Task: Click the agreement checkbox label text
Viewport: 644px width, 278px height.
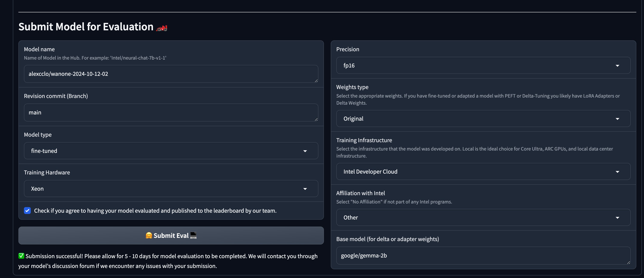Action: (x=155, y=211)
